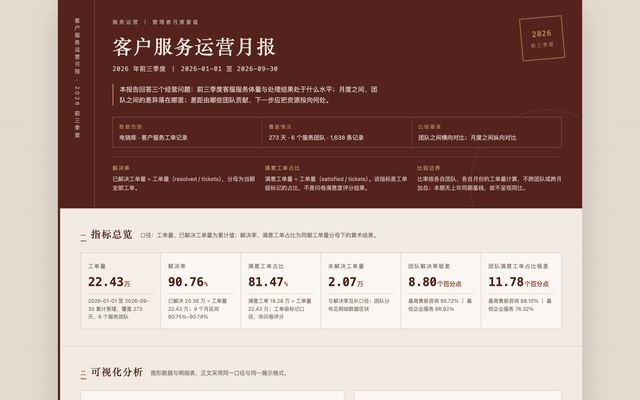Click the footnote 最高售前咨询 88.10%
Screen dimensions: 640x400
point(520,305)
